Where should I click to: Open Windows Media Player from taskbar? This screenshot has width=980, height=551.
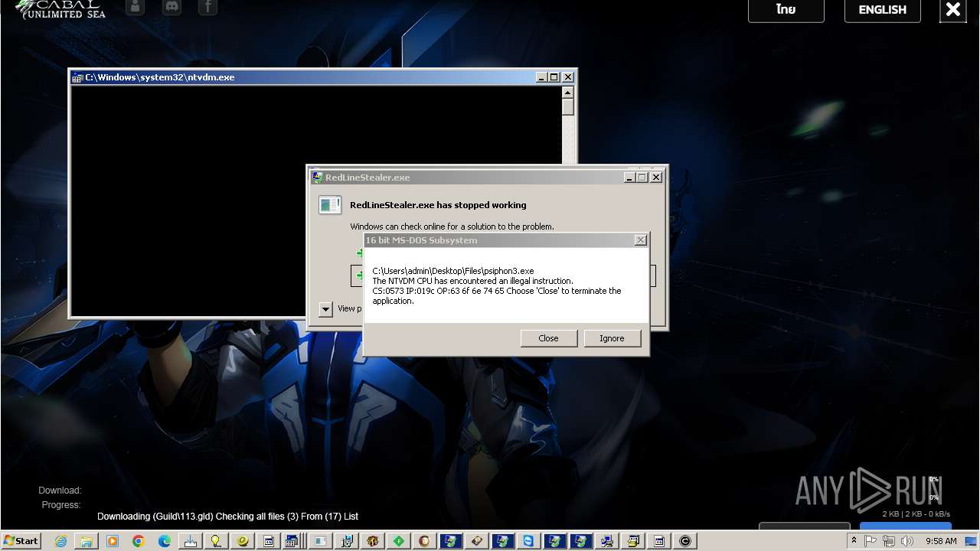pyautogui.click(x=113, y=541)
